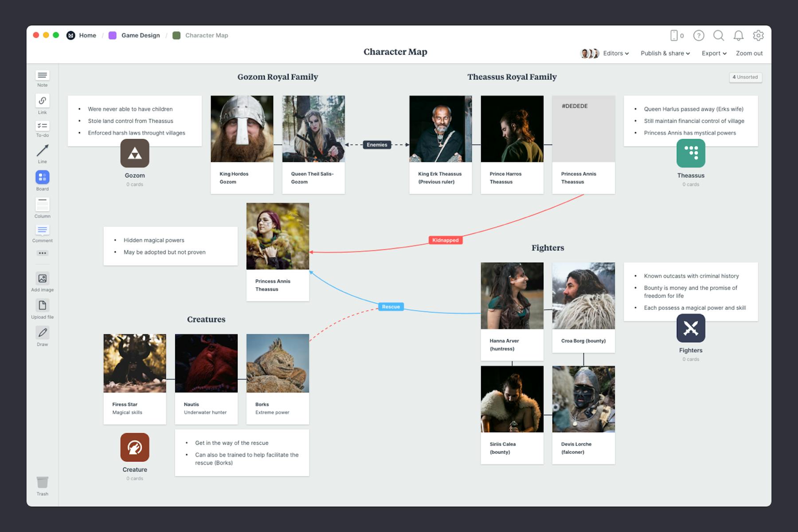The width and height of the screenshot is (798, 532).
Task: Expand the Export dropdown
Action: (x=713, y=53)
